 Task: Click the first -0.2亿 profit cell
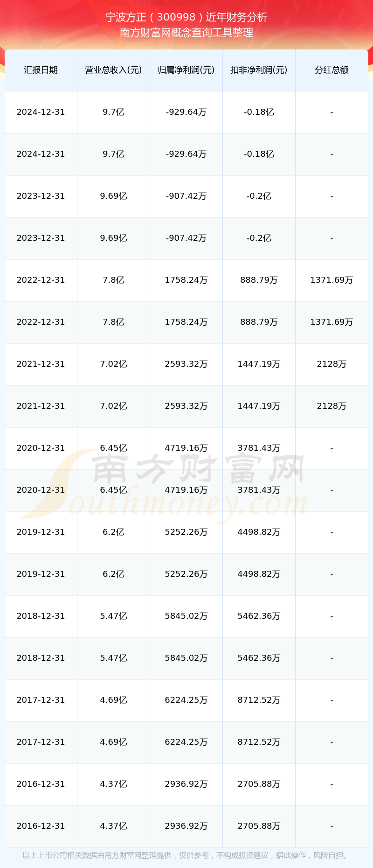259,196
